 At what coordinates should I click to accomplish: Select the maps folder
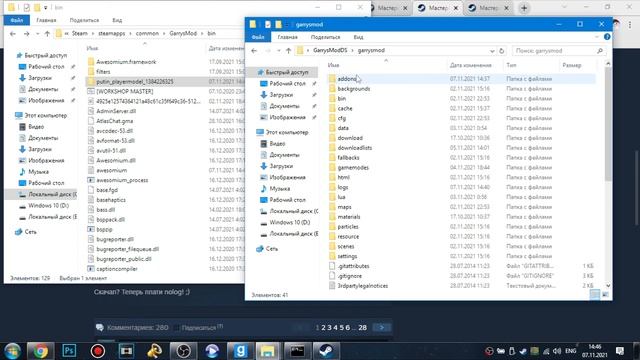[344, 207]
